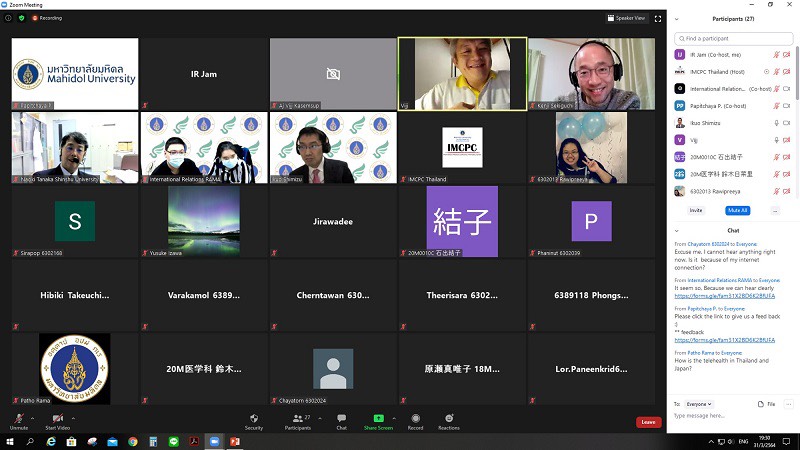800x450 pixels.
Task: Switch layout using Speaker View
Action: point(627,18)
